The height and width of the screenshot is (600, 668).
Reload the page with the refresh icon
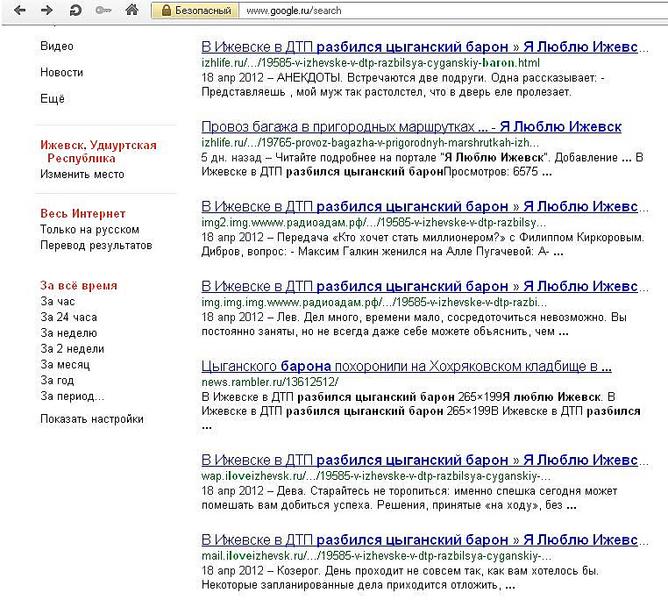75,10
